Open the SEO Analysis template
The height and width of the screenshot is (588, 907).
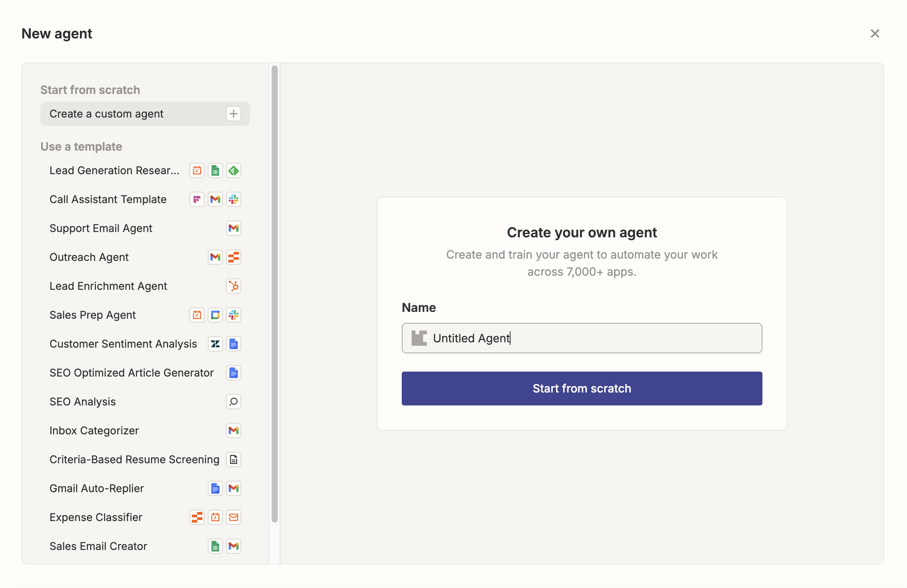point(145,402)
